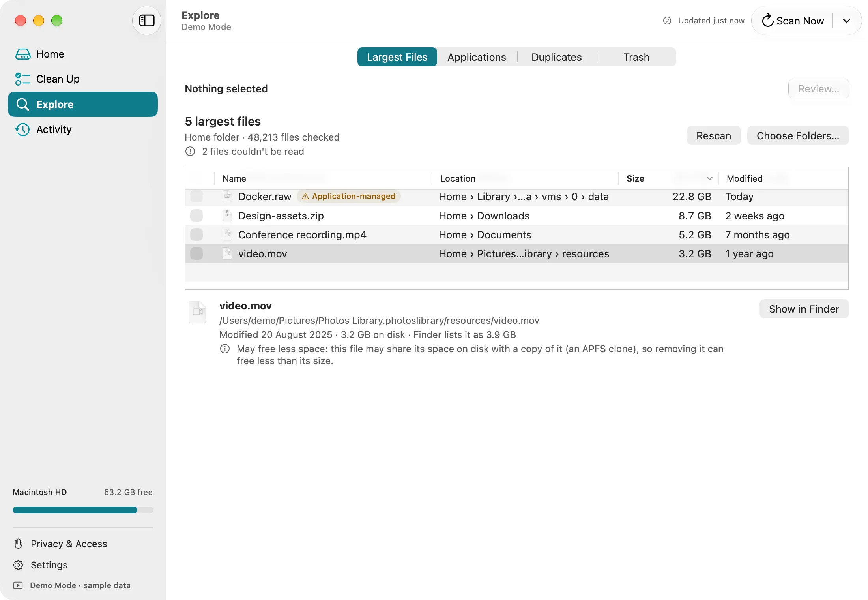Screen dimensions: 868x600
Task: Click the '7 months ago' modified cell
Action: (757, 234)
